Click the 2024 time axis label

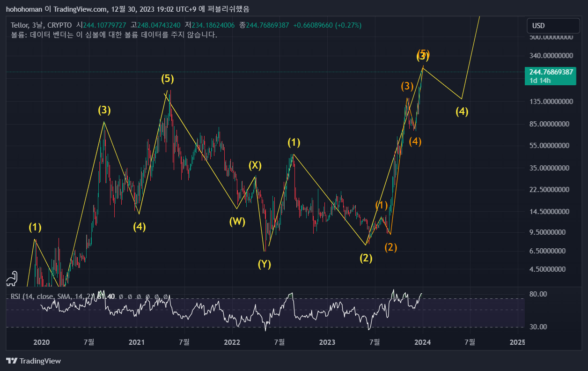tap(423, 342)
